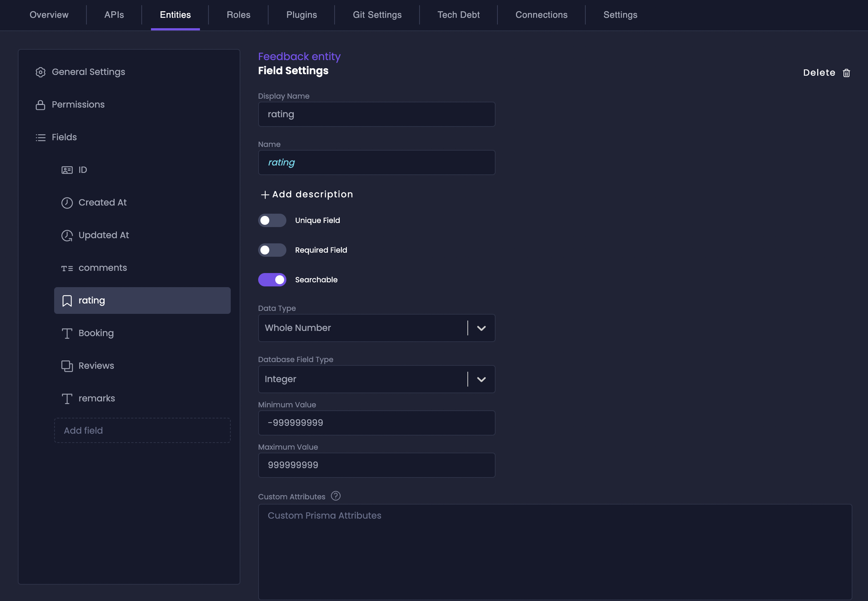Click the ID card icon
Viewport: 868px width, 601px height.
(67, 170)
